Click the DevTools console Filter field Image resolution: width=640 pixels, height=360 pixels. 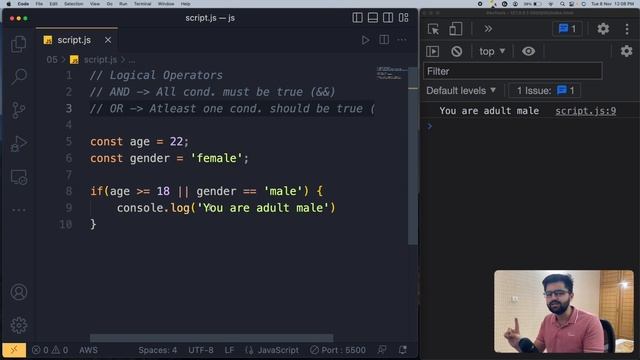pyautogui.click(x=513, y=71)
